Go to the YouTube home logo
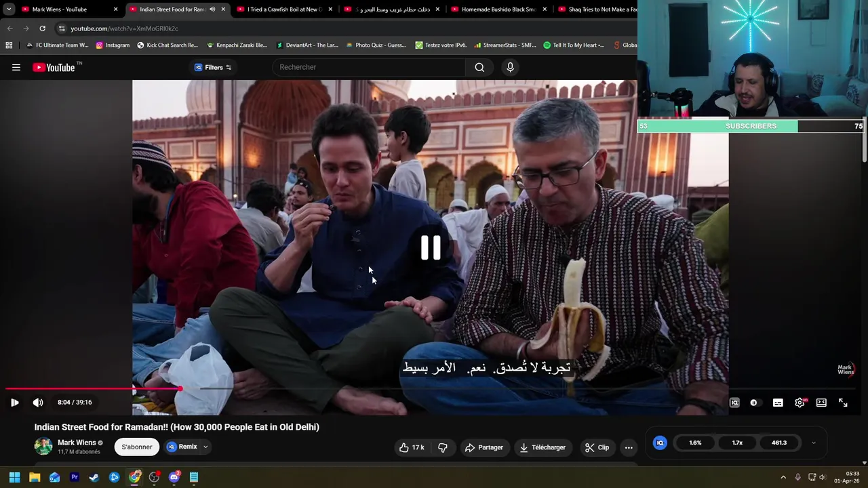Viewport: 868px width, 488px height. click(54, 67)
